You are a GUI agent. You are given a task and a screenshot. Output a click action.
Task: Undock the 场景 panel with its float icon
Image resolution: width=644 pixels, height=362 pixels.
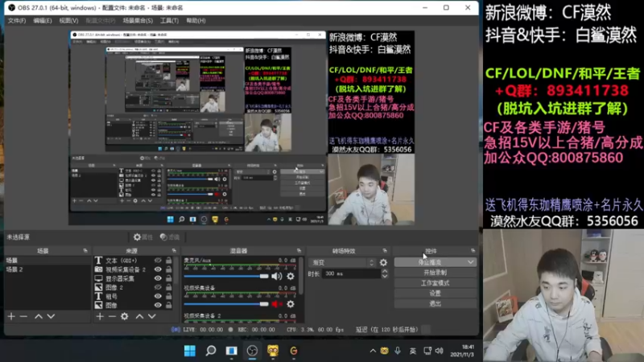(85, 250)
